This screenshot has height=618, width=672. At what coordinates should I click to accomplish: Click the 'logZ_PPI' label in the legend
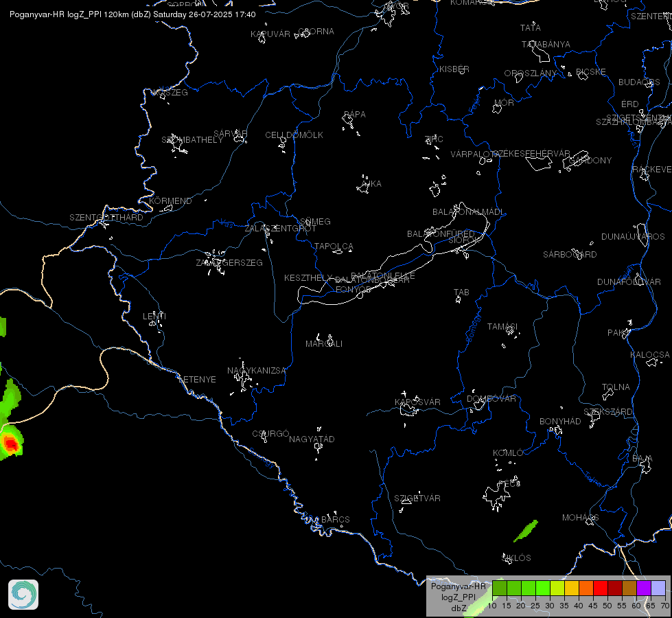(458, 597)
